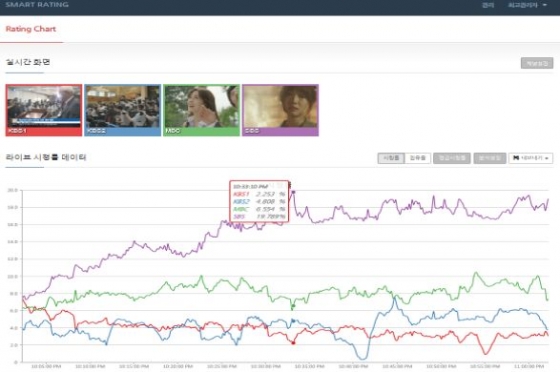Screen dimensions: 560x372
Task: Click the binoculars icon in the export button
Action: tap(516, 158)
